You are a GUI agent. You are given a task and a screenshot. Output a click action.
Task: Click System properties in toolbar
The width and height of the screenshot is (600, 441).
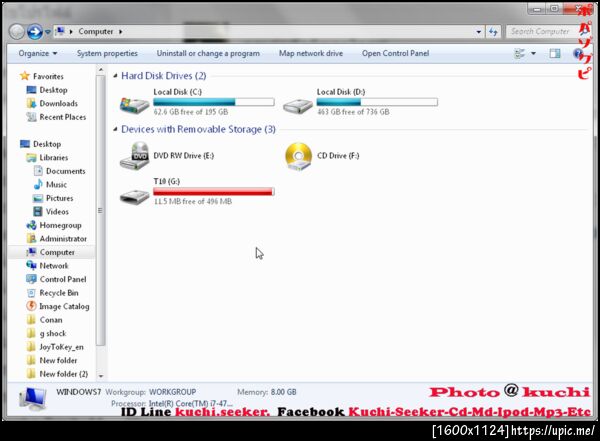(107, 54)
